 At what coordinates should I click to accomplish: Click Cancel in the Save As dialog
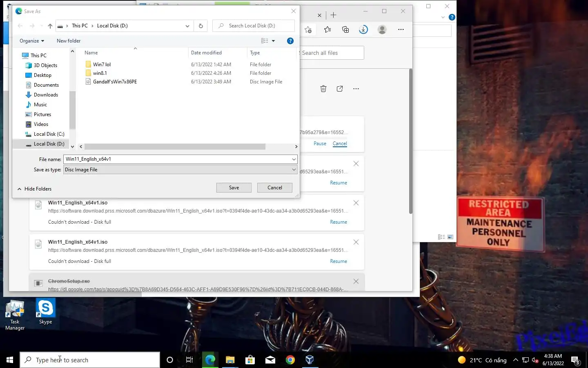coord(275,188)
